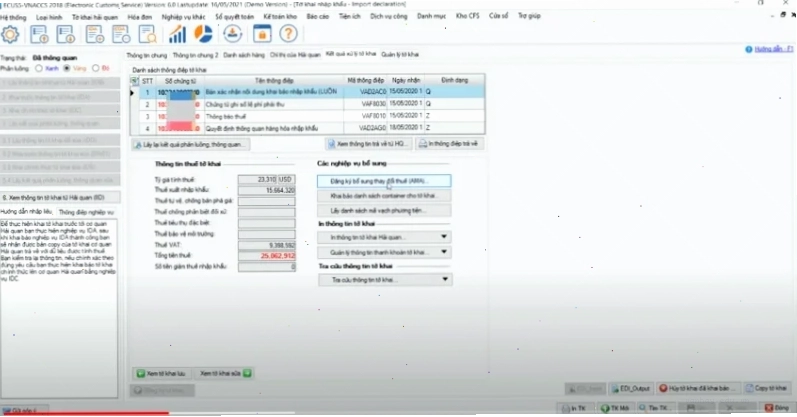Open Sổ quyết toán menu

(x=234, y=17)
